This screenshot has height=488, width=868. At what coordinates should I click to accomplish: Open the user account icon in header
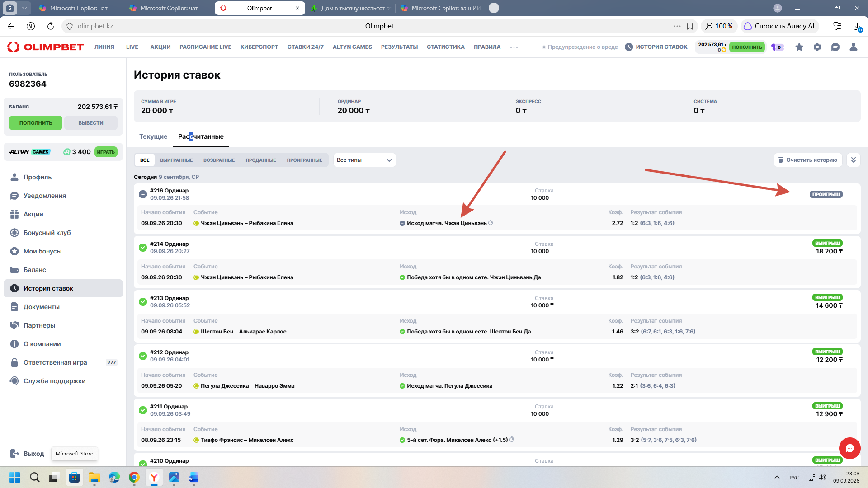click(854, 47)
